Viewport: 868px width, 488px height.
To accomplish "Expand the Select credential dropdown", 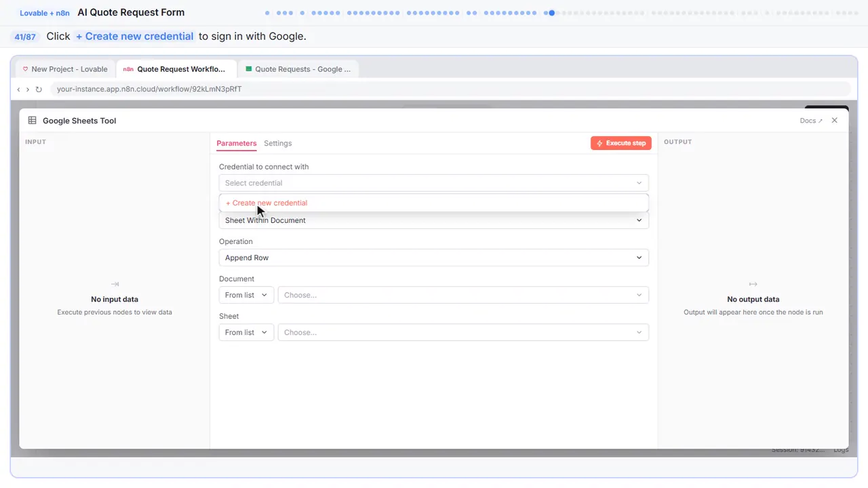I will (433, 183).
